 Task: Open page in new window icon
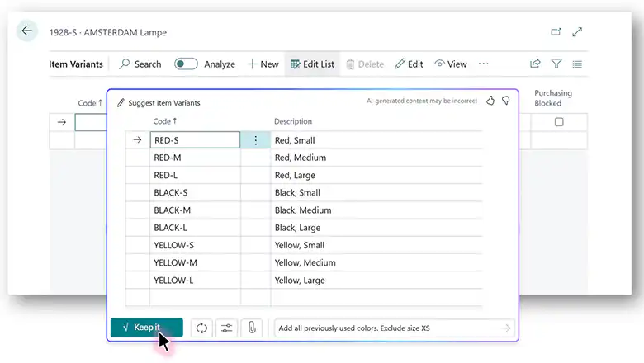[556, 32]
